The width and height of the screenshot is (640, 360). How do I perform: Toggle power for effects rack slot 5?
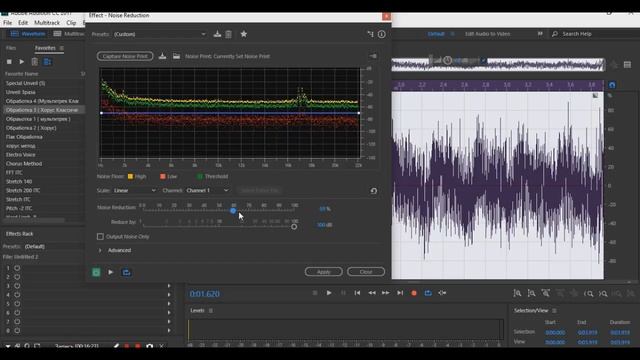[x=17, y=304]
